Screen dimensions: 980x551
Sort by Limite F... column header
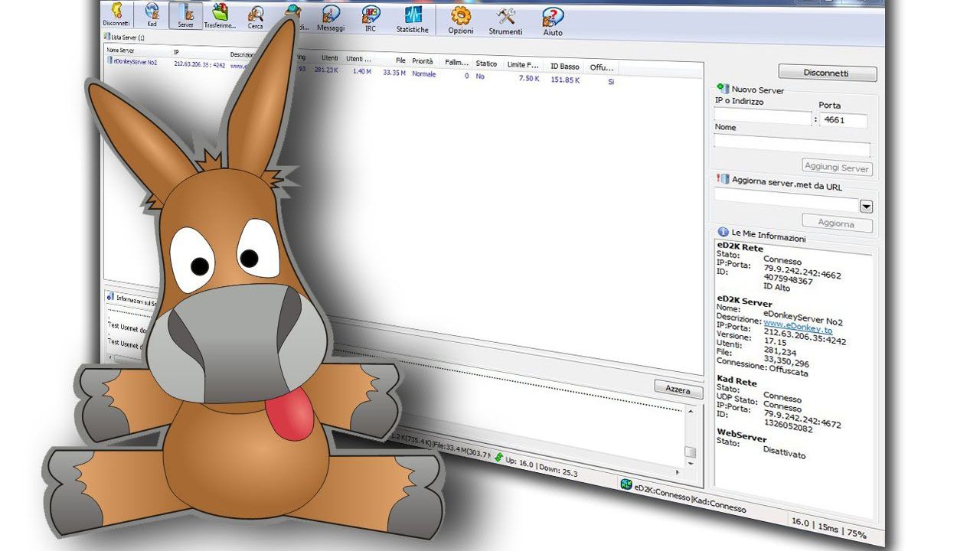(523, 65)
